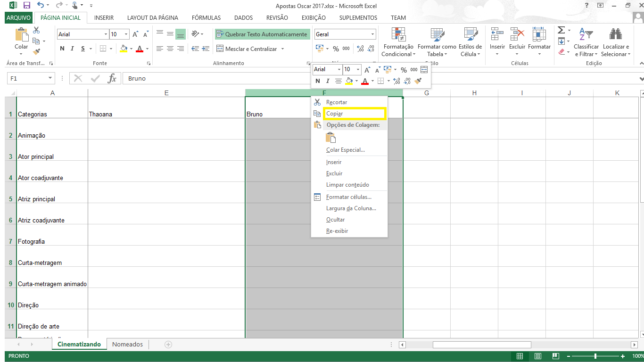Toggle Underline S in the ribbon Fonte group
The height and width of the screenshot is (362, 644).
coord(83,49)
